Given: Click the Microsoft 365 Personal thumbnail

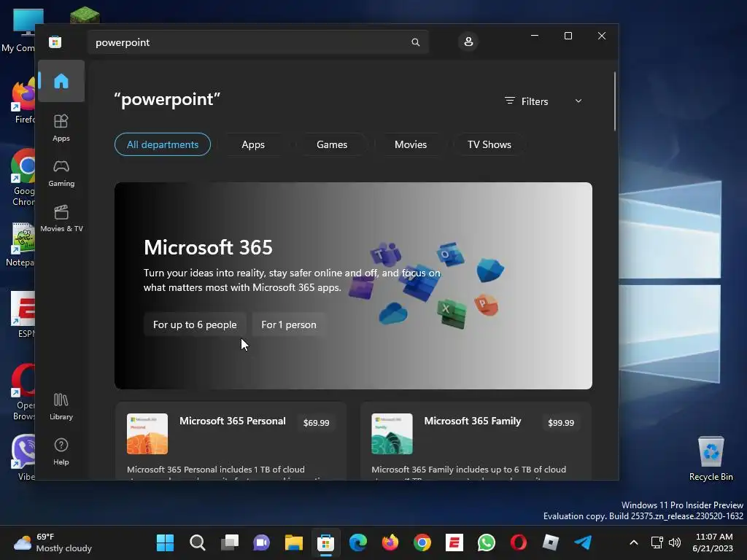Looking at the screenshot, I should [x=147, y=434].
